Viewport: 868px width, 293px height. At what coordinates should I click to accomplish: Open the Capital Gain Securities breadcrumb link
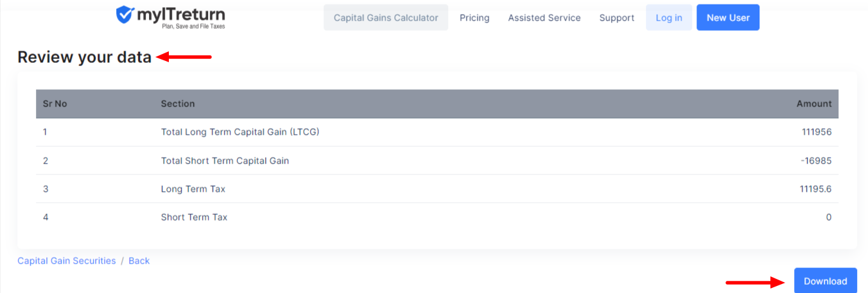tap(67, 261)
